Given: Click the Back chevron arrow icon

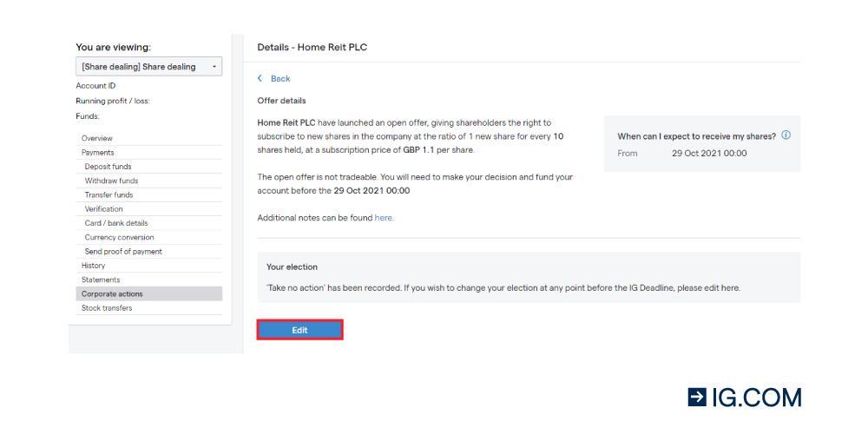Looking at the screenshot, I should pos(260,79).
